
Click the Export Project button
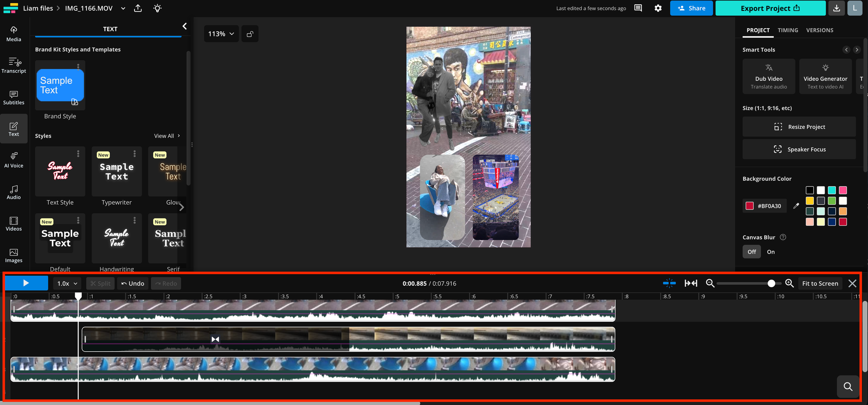(770, 8)
